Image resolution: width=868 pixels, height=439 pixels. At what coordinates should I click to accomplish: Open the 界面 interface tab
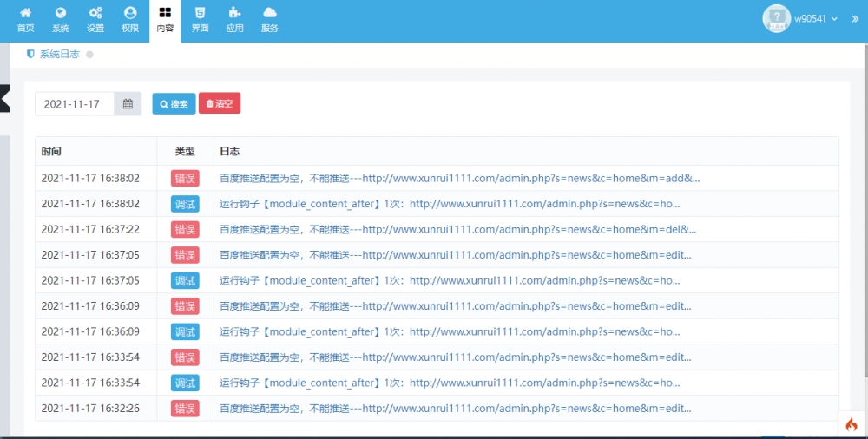tap(200, 21)
